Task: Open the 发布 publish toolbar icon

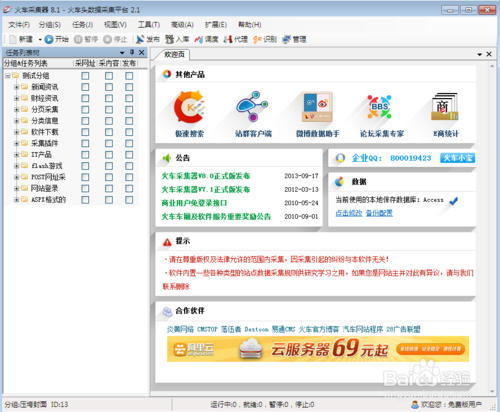Action: coord(140,39)
